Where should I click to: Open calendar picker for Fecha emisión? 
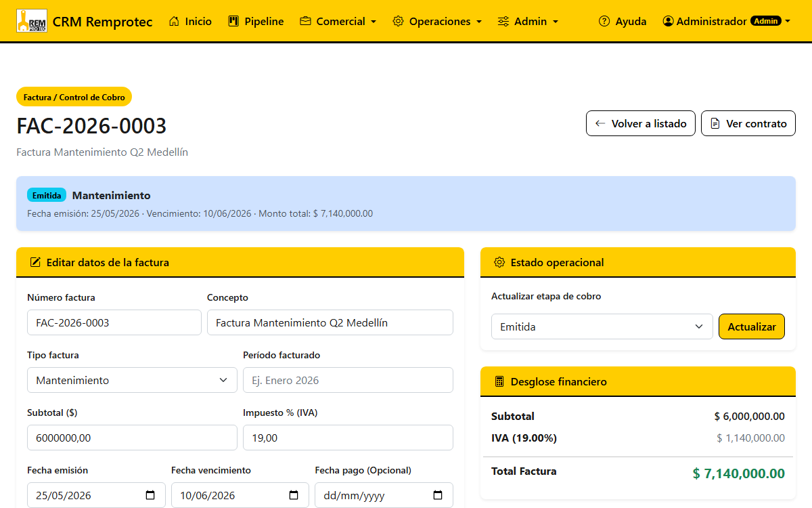point(150,495)
